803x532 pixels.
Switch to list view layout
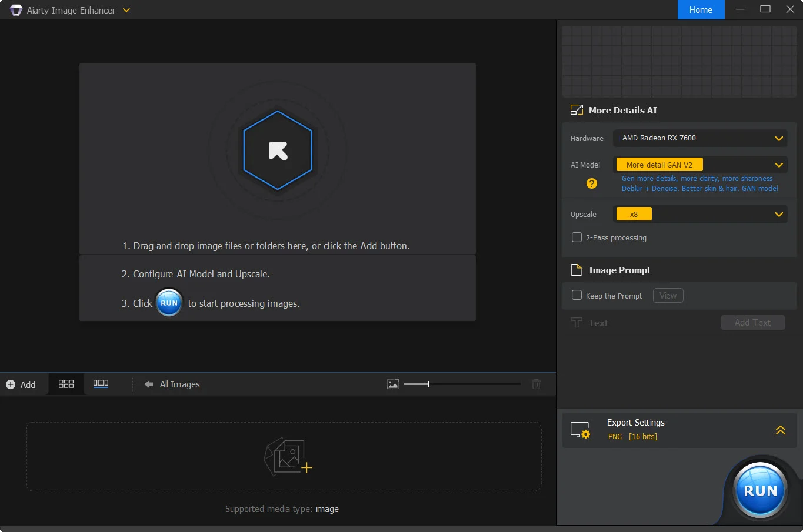101,383
